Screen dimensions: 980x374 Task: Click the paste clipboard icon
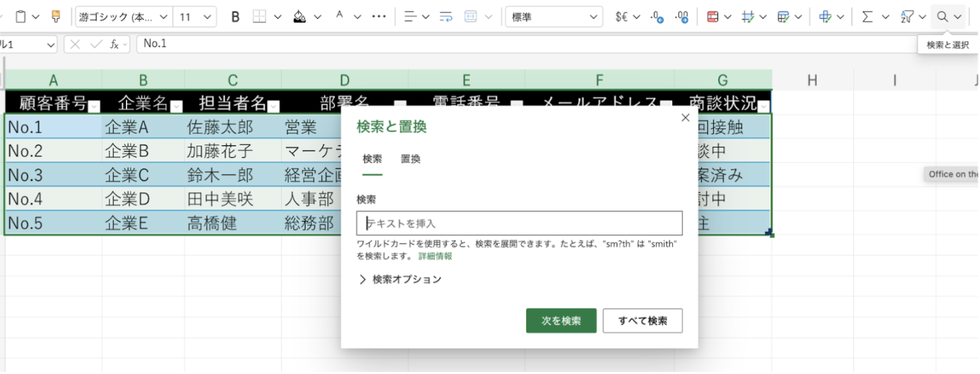pos(21,17)
